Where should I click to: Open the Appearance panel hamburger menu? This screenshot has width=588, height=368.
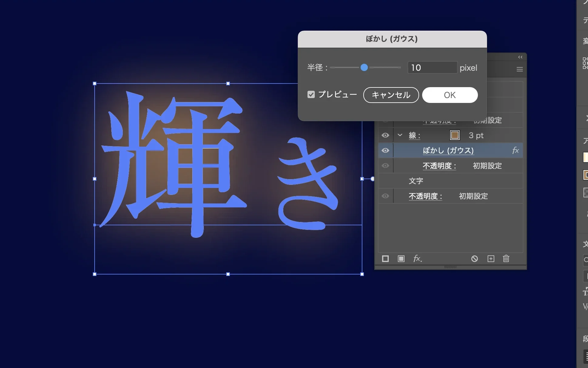coord(519,69)
